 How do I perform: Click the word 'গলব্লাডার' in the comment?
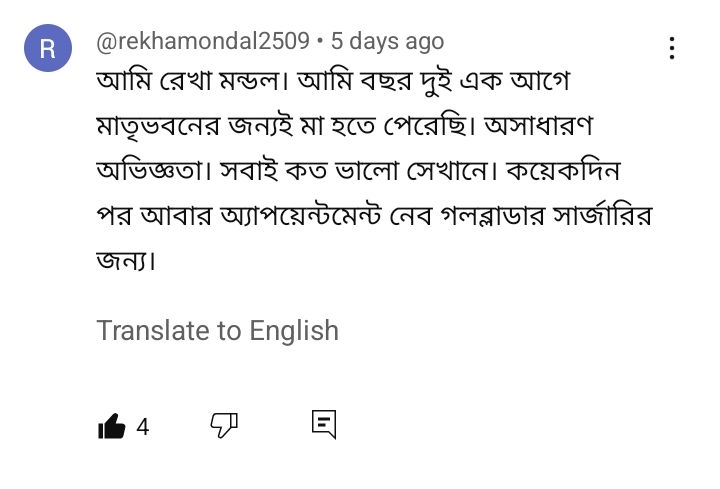coord(493,216)
